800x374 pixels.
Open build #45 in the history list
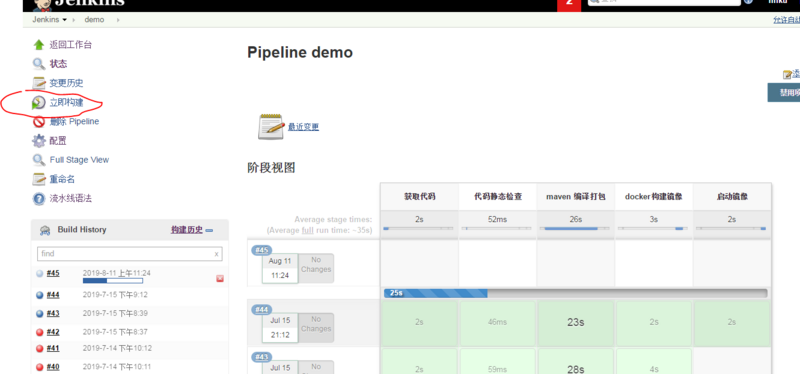(53, 273)
